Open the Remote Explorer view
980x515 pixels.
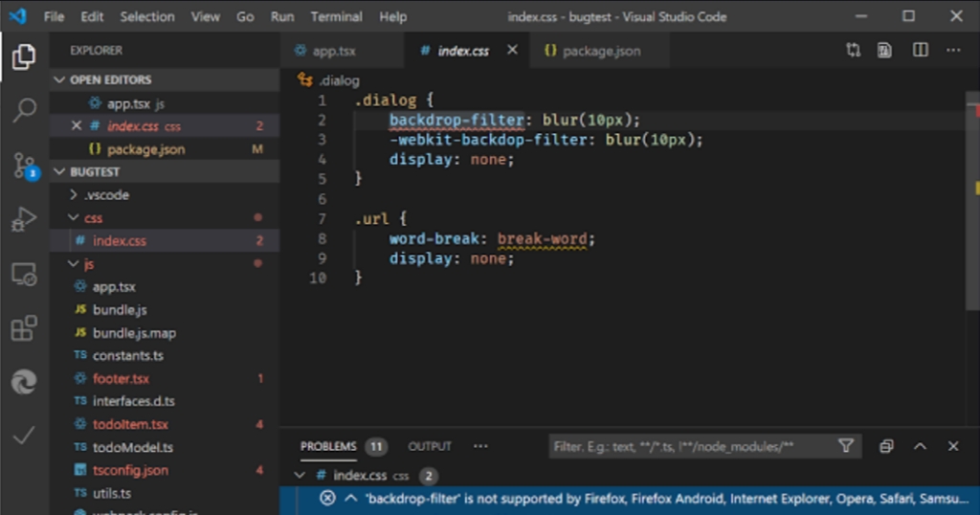[x=24, y=274]
